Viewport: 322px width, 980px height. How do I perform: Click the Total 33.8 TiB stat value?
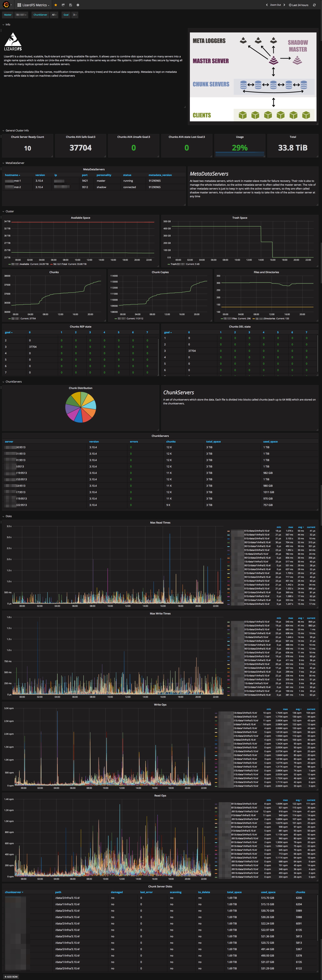point(293,148)
